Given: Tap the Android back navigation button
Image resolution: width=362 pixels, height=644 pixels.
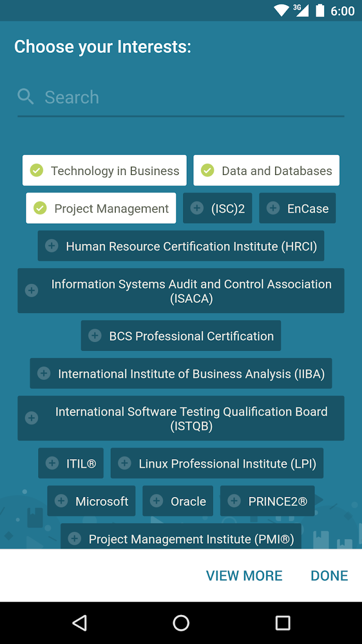Looking at the screenshot, I should [79, 623].
